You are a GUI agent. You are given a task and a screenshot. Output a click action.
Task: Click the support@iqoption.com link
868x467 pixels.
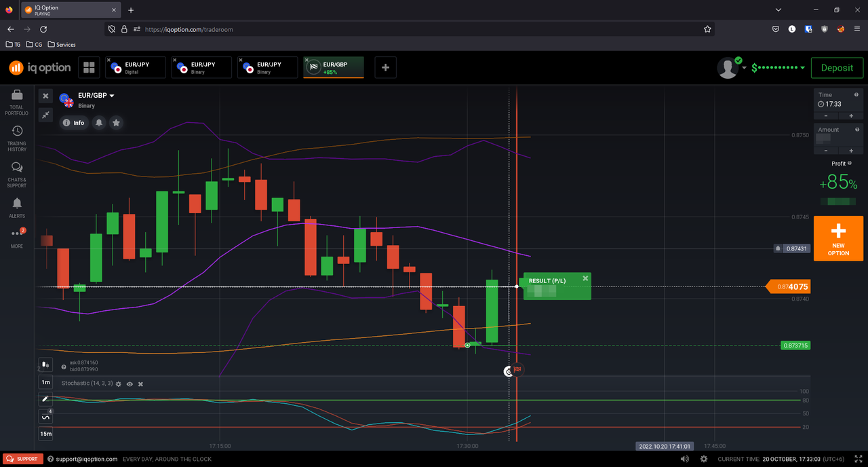[x=86, y=459]
